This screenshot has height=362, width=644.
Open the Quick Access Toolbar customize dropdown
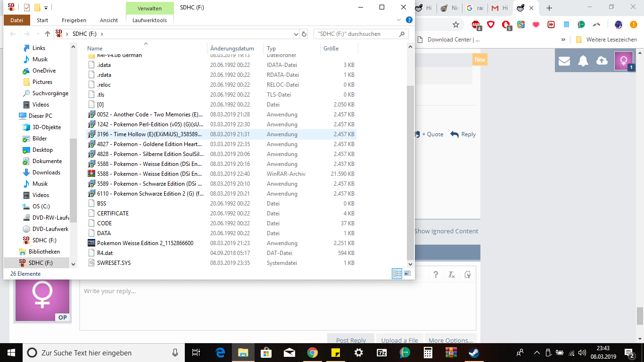[46, 8]
